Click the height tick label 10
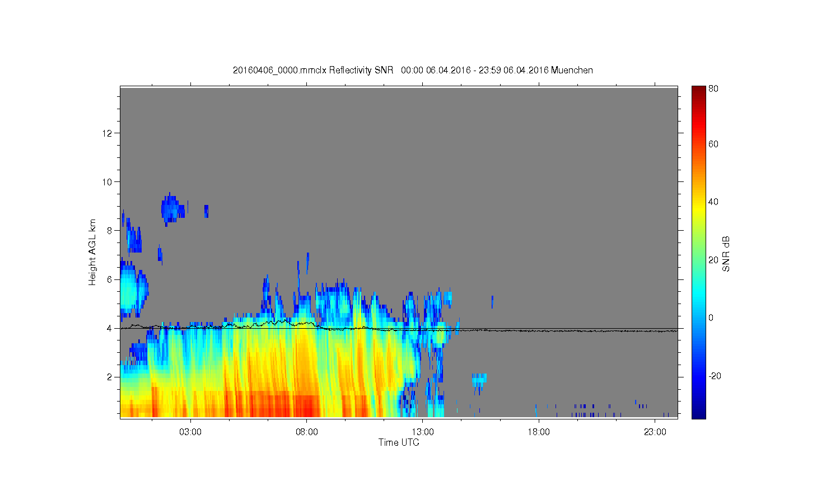 (108, 182)
